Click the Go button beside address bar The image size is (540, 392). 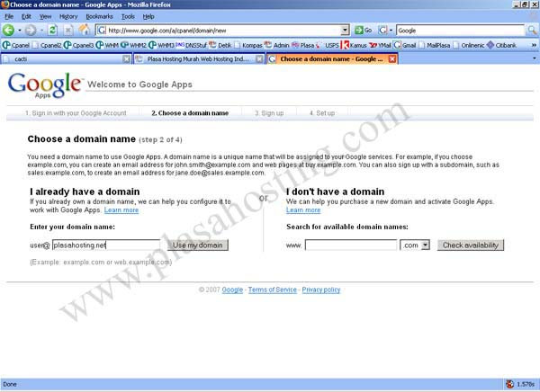pos(364,31)
